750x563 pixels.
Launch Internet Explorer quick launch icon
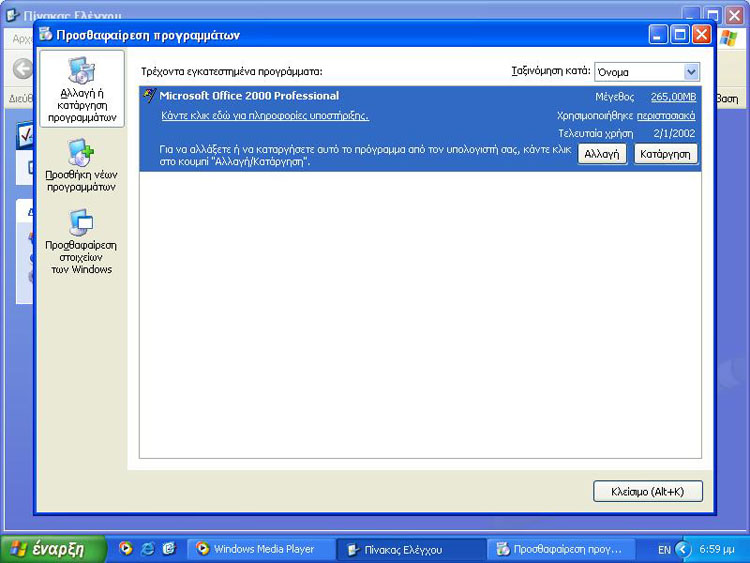coord(147,548)
